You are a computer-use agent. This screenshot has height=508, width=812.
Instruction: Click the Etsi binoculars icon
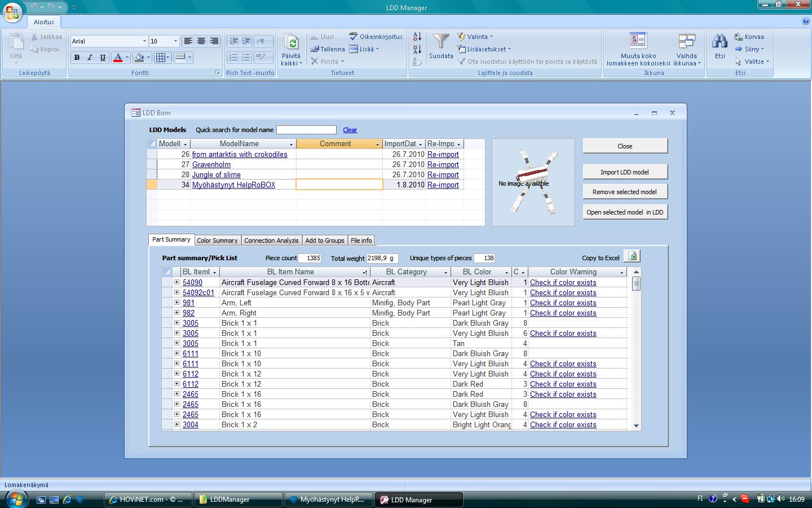(x=720, y=42)
